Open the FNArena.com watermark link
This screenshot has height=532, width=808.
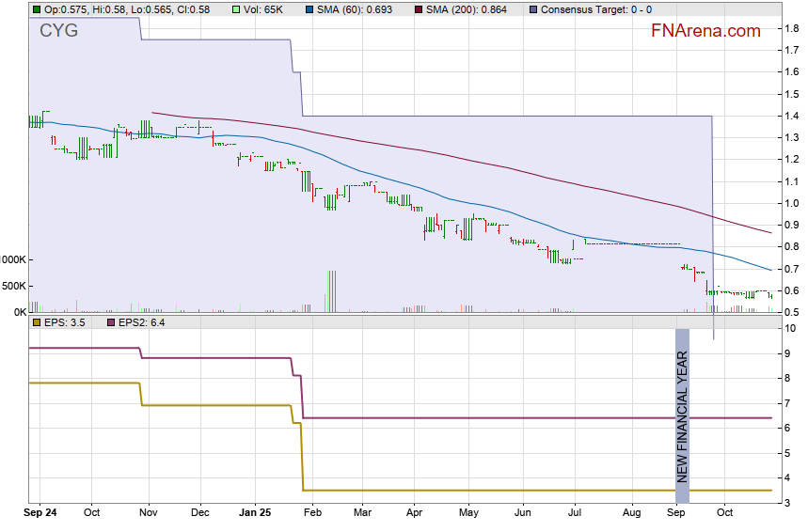pyautogui.click(x=705, y=31)
